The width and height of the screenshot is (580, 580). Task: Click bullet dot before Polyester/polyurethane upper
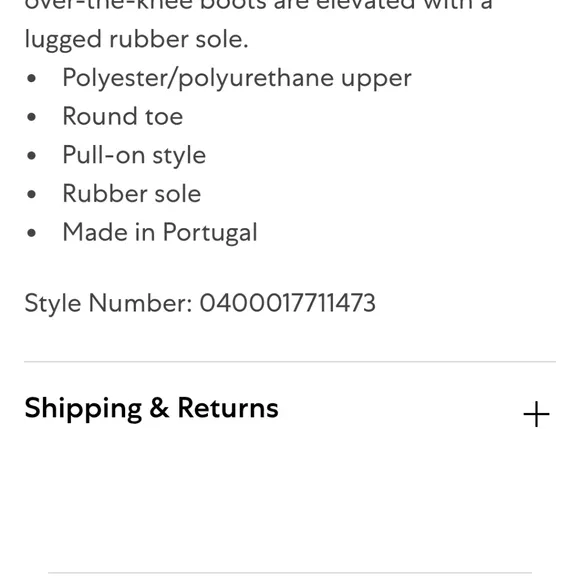pyautogui.click(x=32, y=79)
